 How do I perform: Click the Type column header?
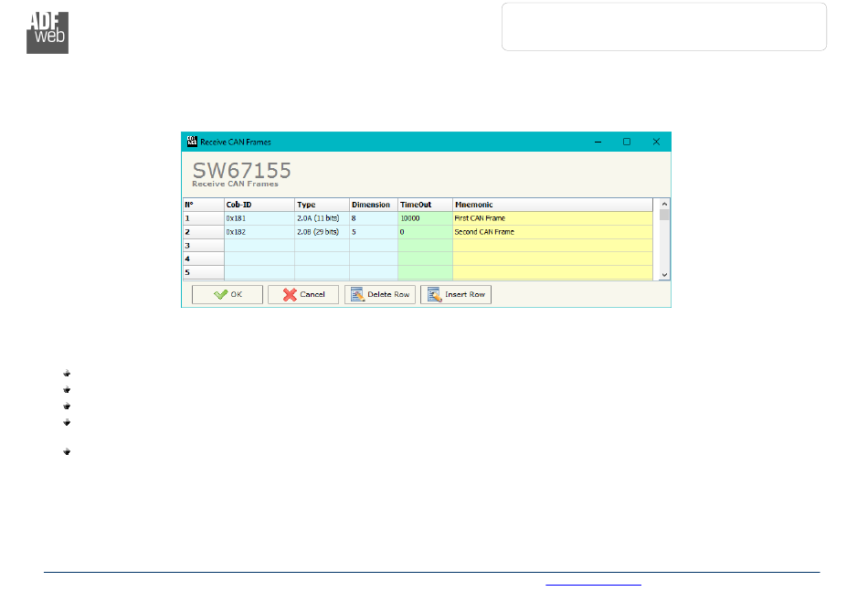(322, 205)
